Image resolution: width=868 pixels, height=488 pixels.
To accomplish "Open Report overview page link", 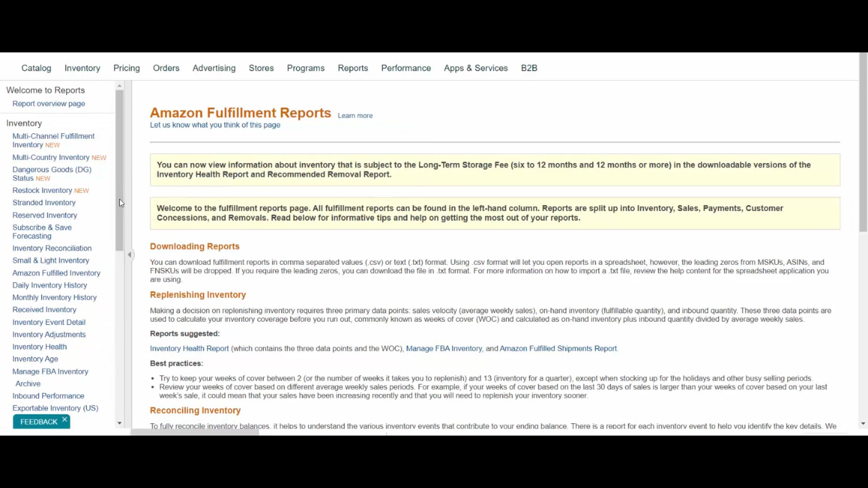I will [x=49, y=104].
